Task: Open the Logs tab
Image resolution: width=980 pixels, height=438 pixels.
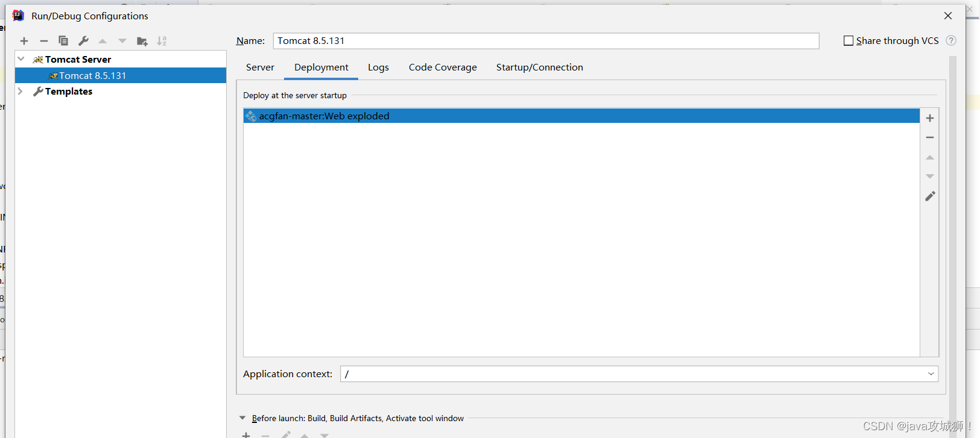Action: (378, 67)
